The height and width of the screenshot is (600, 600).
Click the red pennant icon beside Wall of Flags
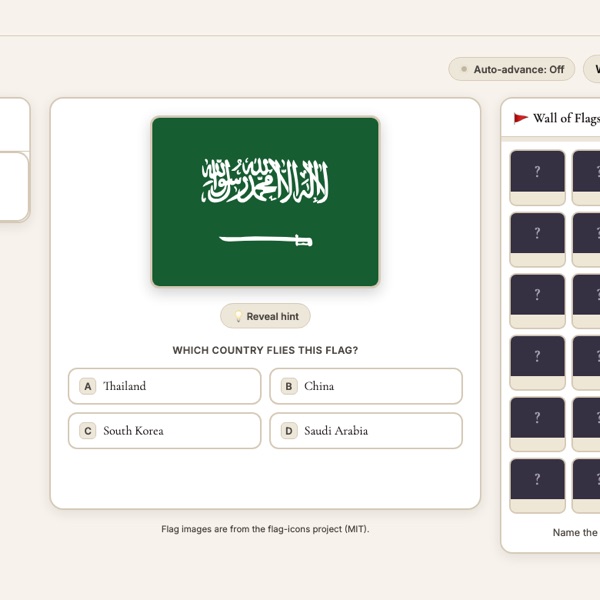pos(520,118)
